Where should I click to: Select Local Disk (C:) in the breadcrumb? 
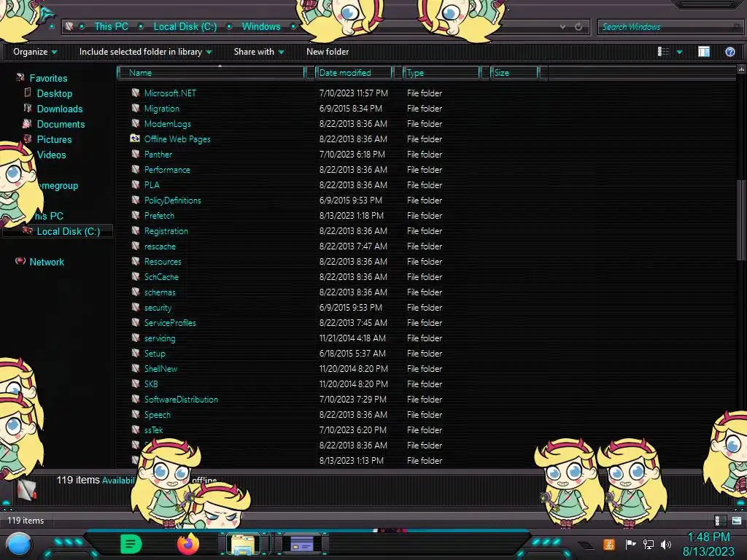[185, 27]
